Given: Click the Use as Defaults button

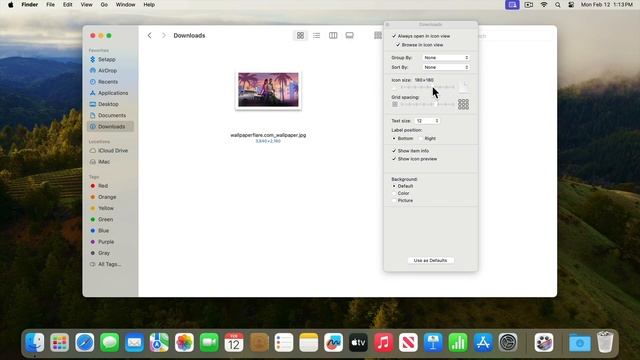Looking at the screenshot, I should click(x=431, y=260).
